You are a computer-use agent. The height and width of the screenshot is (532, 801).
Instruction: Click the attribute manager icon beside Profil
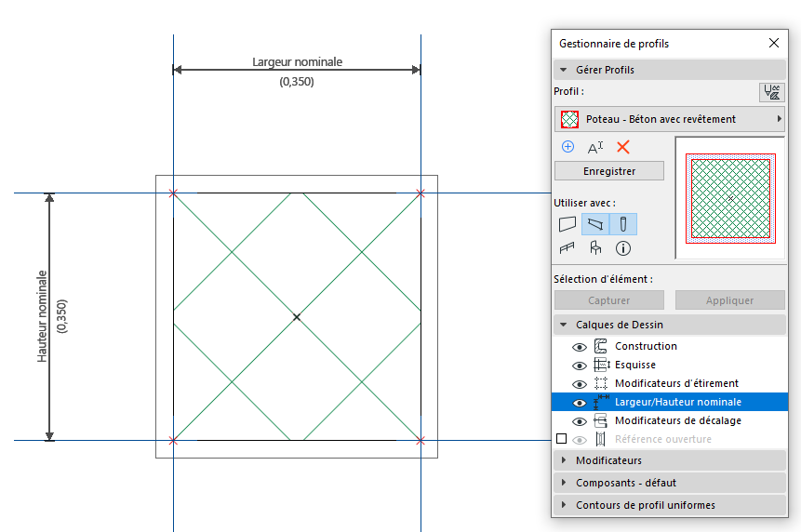[x=771, y=92]
